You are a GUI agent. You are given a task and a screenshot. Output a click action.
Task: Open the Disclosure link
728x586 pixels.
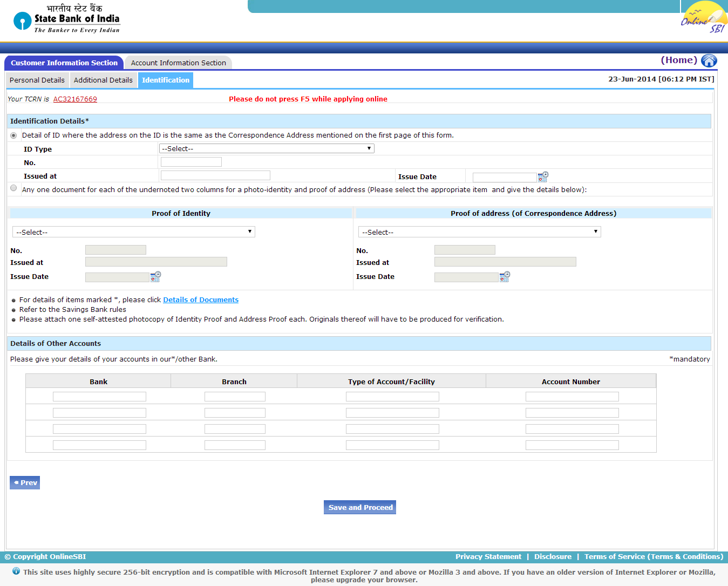(553, 556)
